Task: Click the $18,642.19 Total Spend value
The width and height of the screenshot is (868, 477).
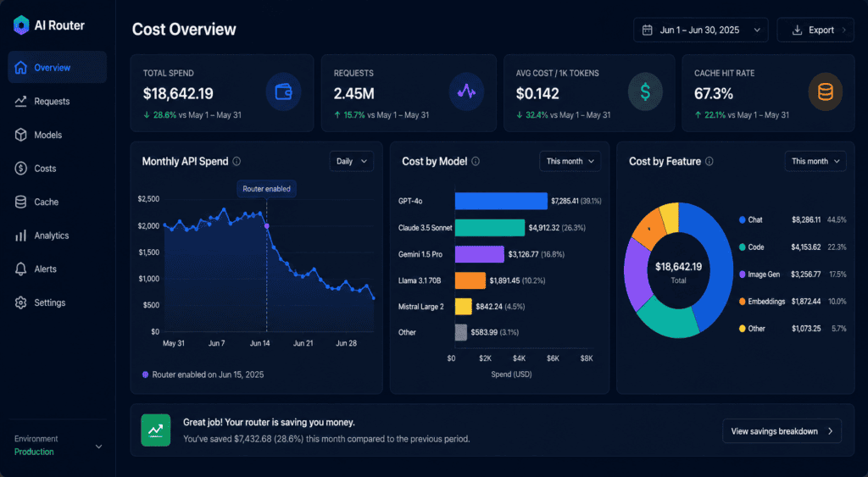Action: click(x=178, y=93)
